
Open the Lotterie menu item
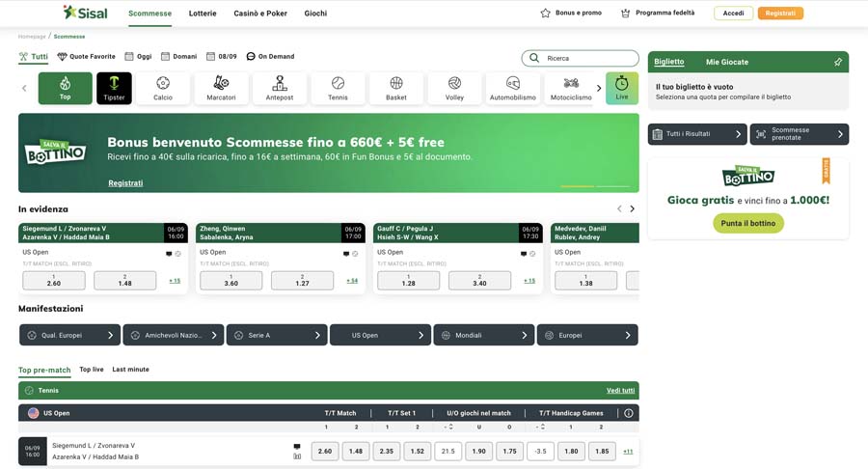(x=203, y=14)
